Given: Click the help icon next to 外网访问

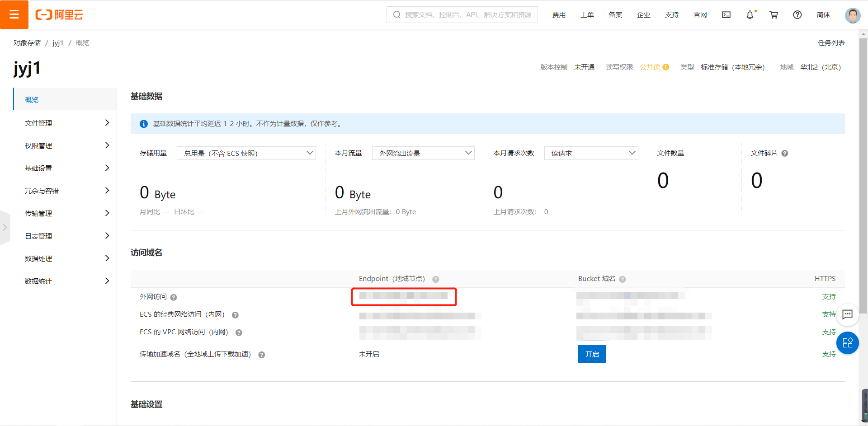Looking at the screenshot, I should coord(174,297).
